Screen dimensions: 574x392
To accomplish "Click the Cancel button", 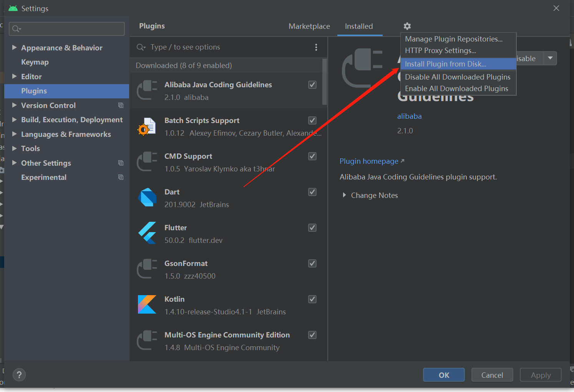I will [492, 375].
